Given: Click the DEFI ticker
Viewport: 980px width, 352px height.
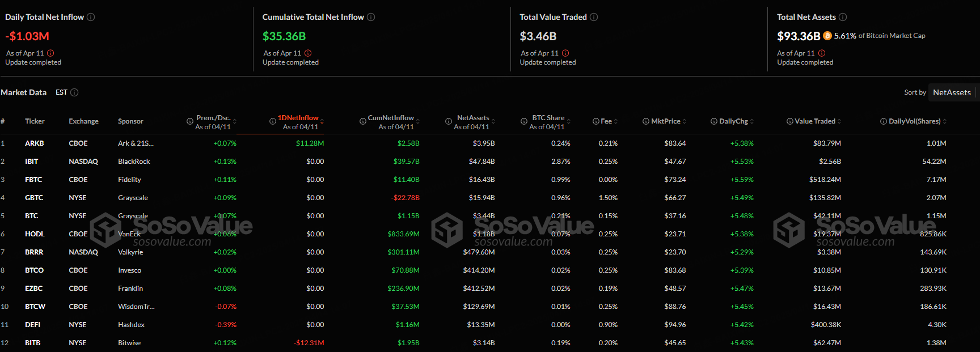Looking at the screenshot, I should coord(33,325).
